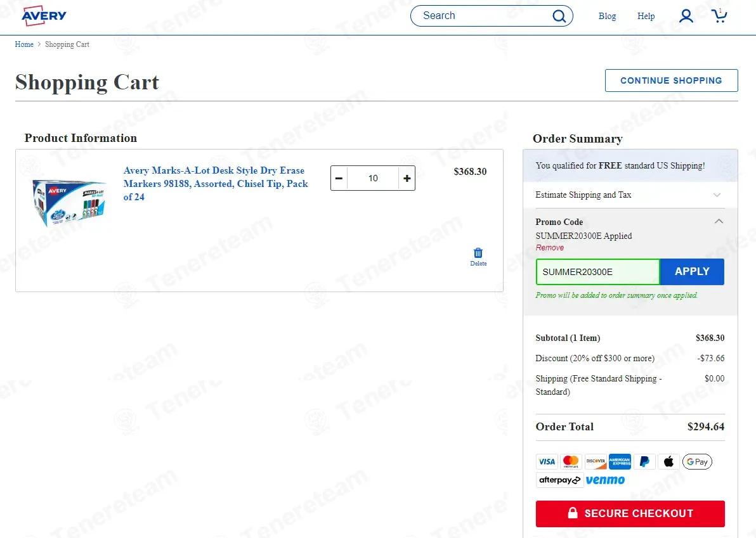The width and height of the screenshot is (756, 538).
Task: Click the trash Delete icon for the markers
Action: [x=478, y=257]
